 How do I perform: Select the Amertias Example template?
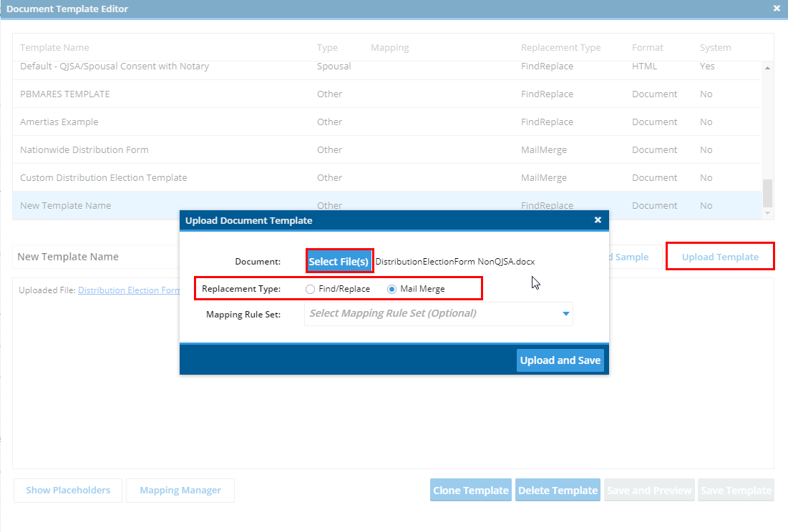pyautogui.click(x=58, y=122)
